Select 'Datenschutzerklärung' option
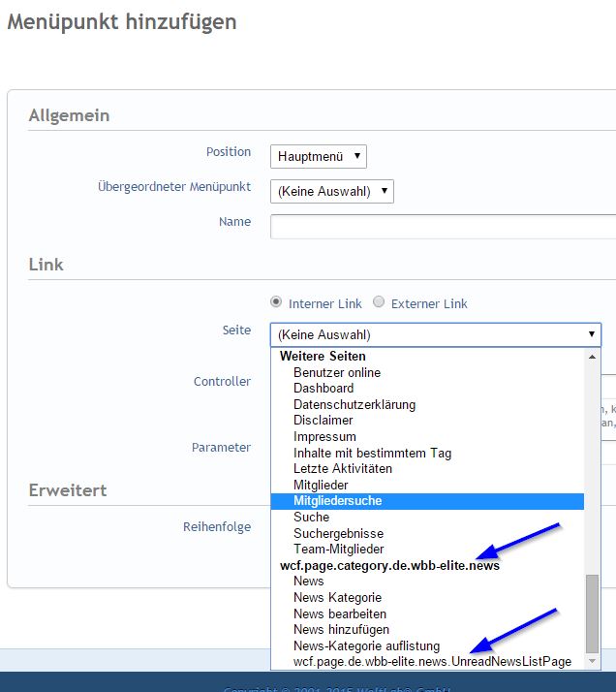 (x=354, y=404)
